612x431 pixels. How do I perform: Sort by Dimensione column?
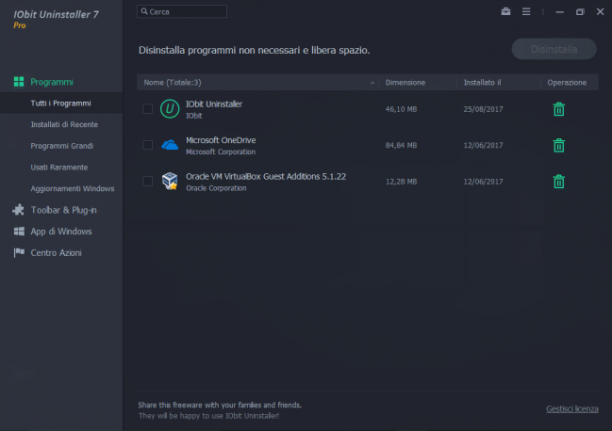pyautogui.click(x=405, y=82)
